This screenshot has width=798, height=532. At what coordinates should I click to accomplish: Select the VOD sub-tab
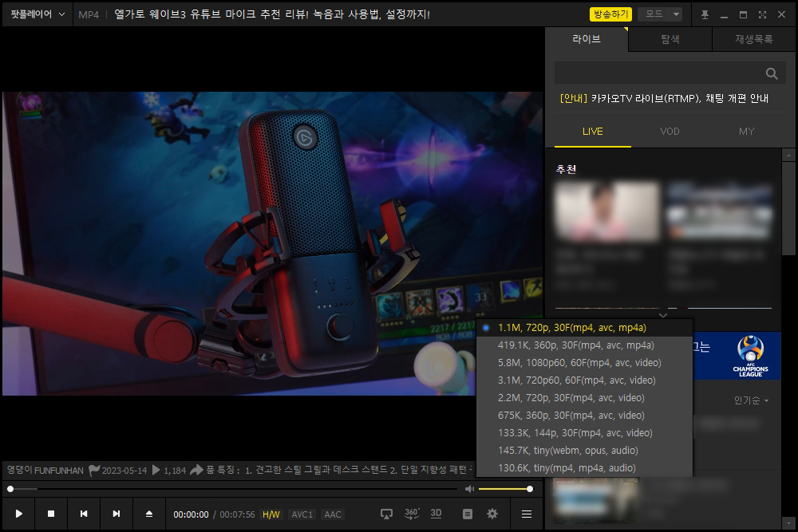pos(670,132)
